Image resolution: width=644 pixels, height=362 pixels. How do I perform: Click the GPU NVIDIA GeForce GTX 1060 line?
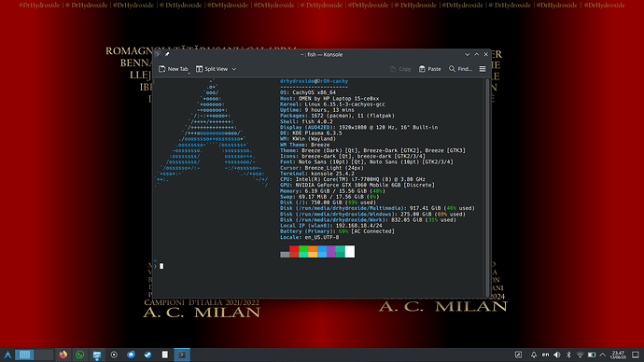pyautogui.click(x=357, y=185)
